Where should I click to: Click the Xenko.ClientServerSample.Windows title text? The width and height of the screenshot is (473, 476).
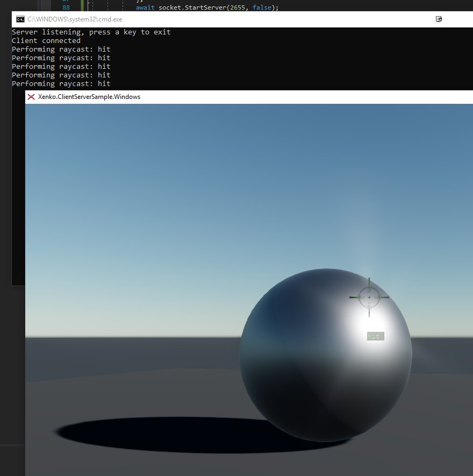[x=89, y=97]
